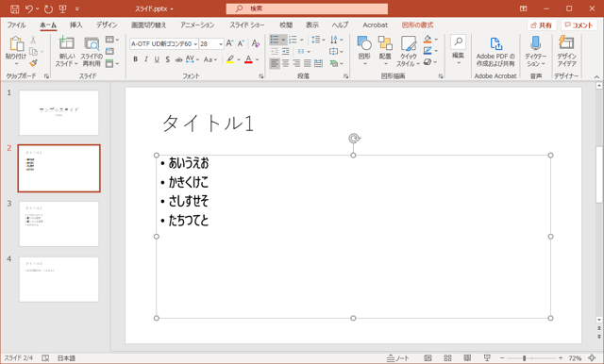Click the Comments (コメント) button
This screenshot has width=604, height=364.
tap(579, 25)
